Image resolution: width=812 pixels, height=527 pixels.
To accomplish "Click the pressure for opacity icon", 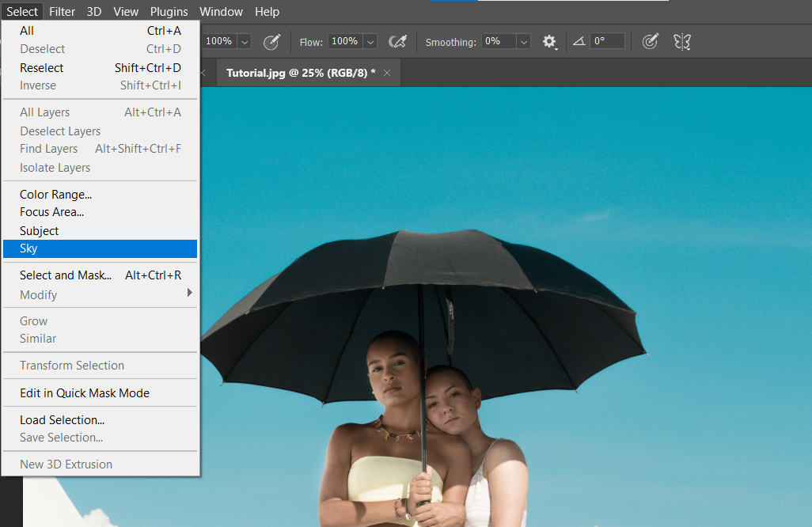I will click(x=271, y=41).
